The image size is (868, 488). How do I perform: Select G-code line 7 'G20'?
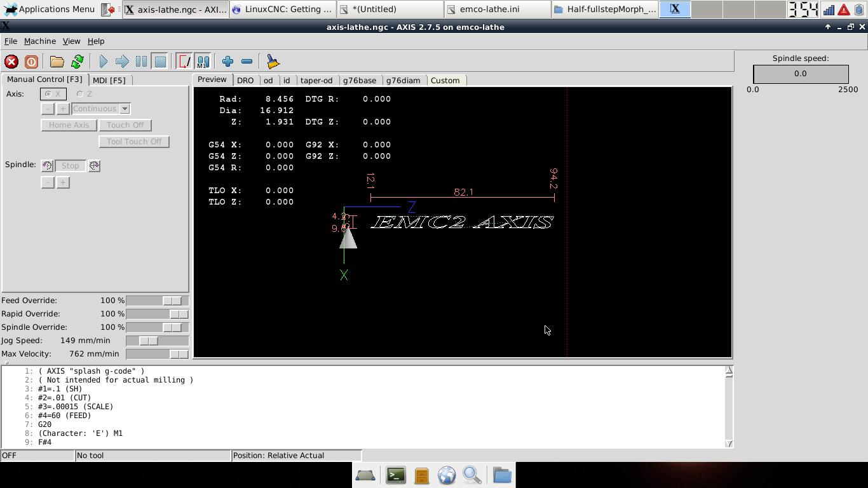(x=44, y=424)
